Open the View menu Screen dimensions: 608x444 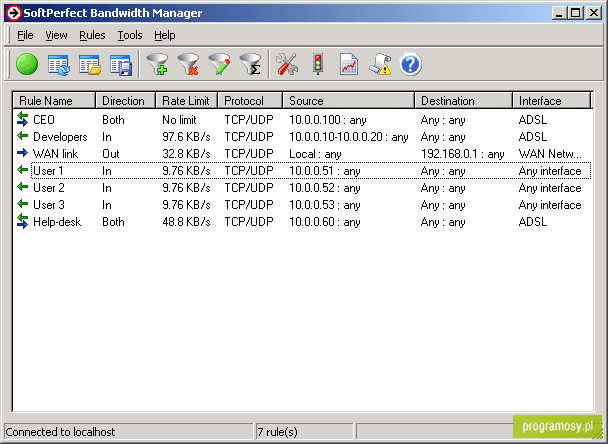[x=56, y=35]
